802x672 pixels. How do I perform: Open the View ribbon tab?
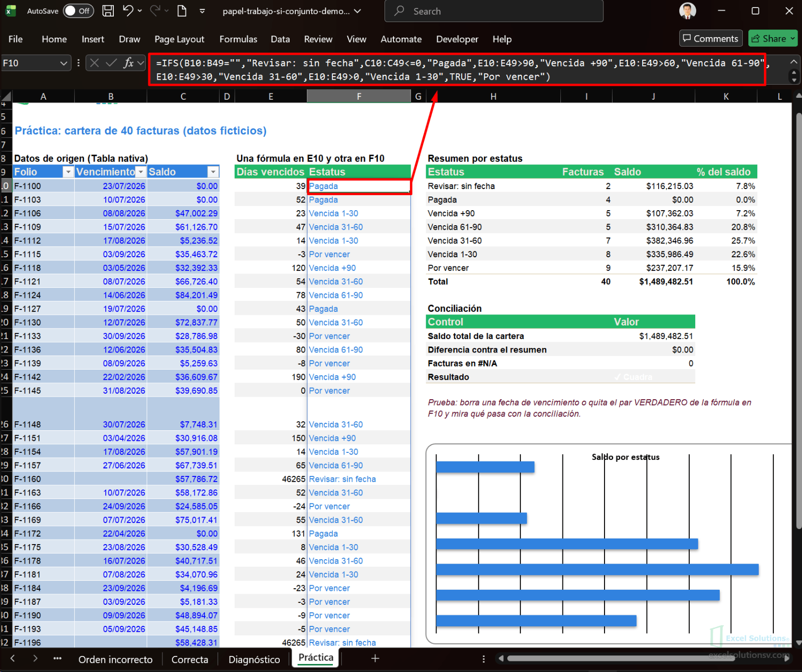(x=356, y=39)
